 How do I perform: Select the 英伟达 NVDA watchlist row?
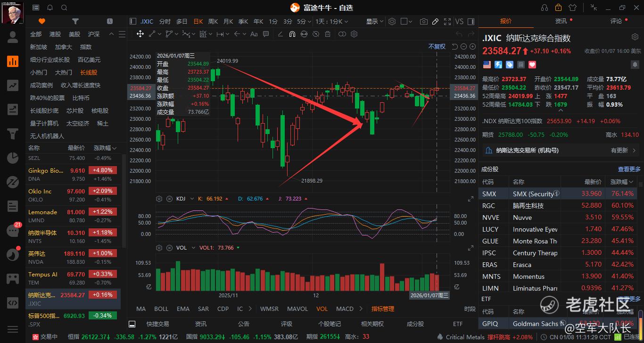[x=73, y=257]
